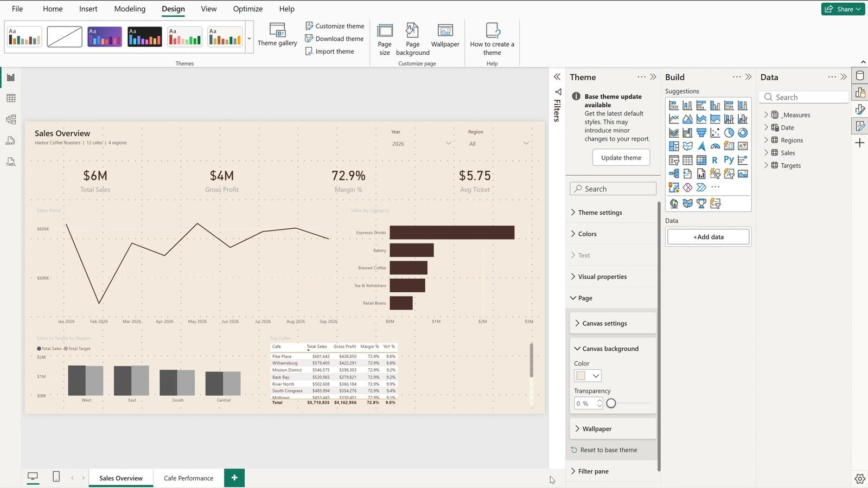Select the Pie chart visual icon
This screenshot has width=868, height=488.
point(729,132)
